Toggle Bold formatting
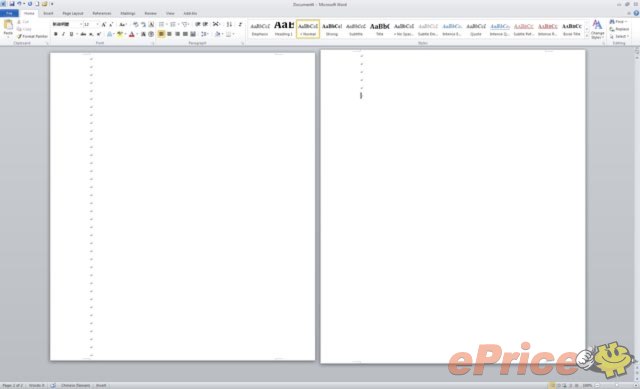This screenshot has height=389, width=640. 56,34
